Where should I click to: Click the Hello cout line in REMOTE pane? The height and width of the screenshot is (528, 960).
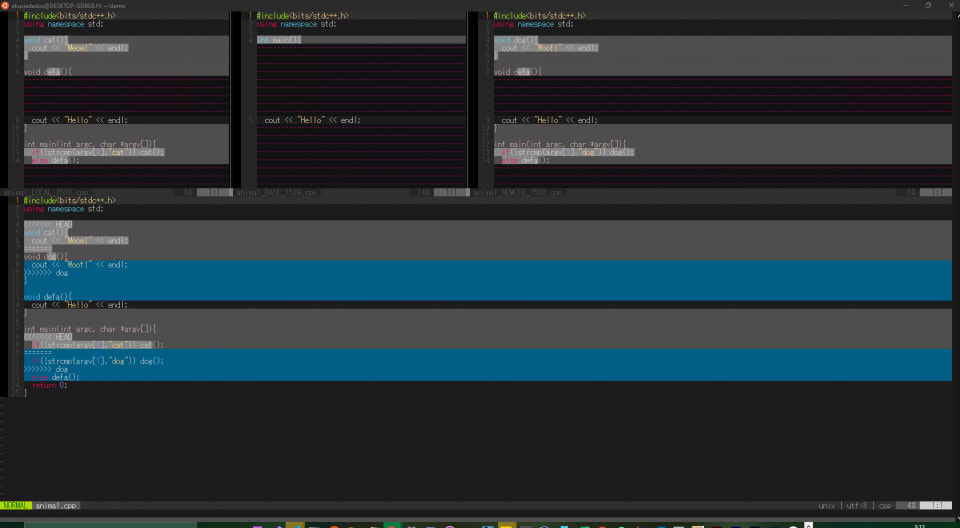click(550, 120)
